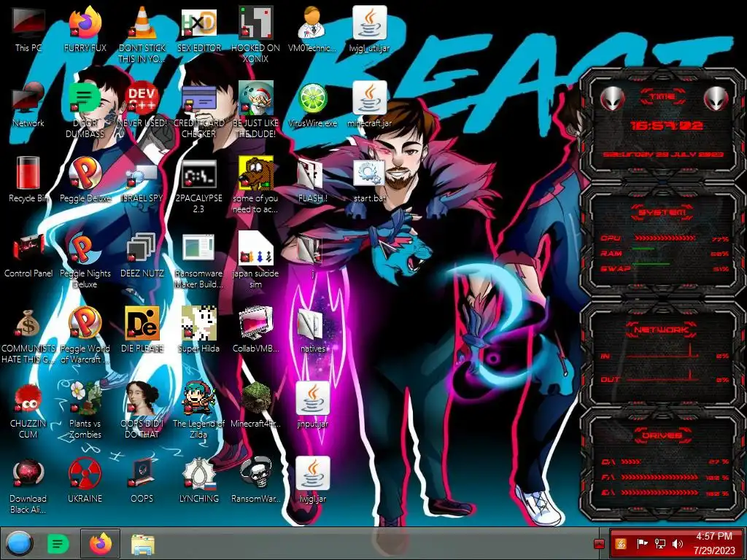Select the HxD hex editor desktop icon
747x560 pixels.
pos(198,29)
